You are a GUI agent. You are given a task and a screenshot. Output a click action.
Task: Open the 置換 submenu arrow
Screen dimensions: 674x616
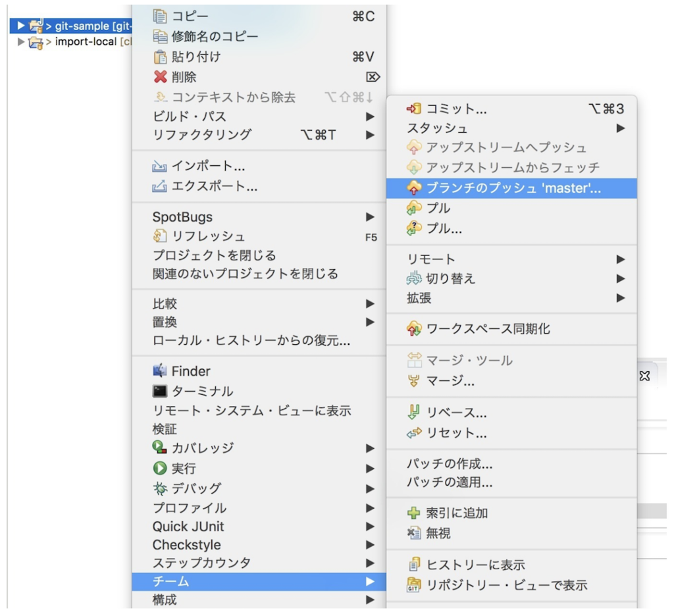tap(370, 322)
